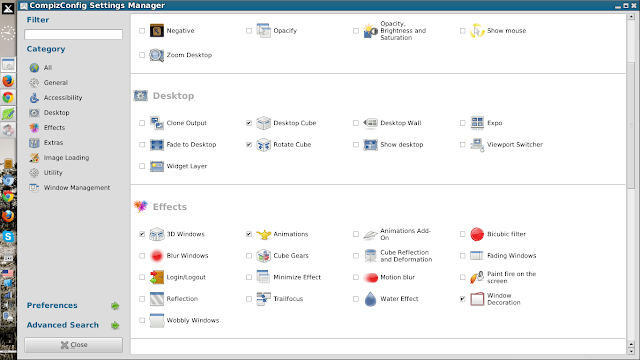640x360 pixels.
Task: Open the Animations lamp icon
Action: (x=264, y=234)
